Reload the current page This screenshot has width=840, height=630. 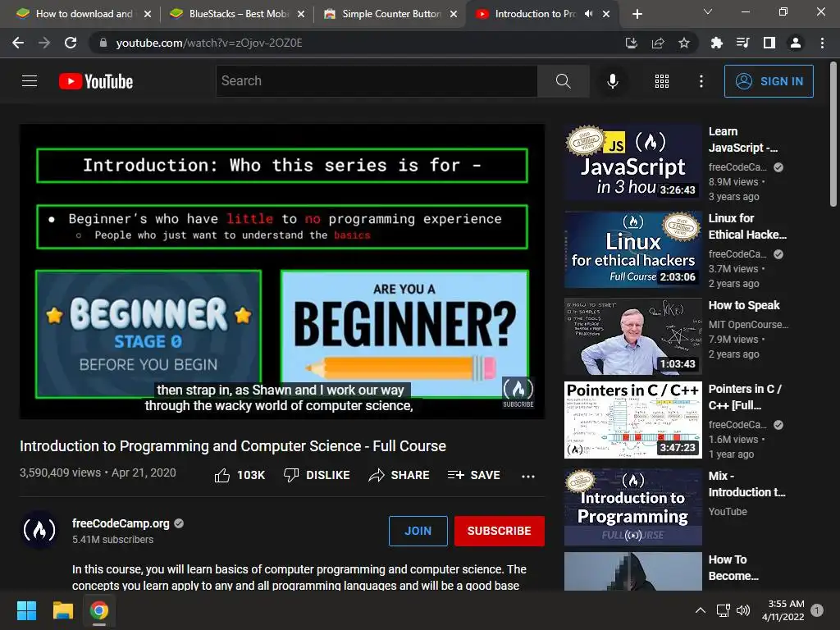(x=71, y=43)
